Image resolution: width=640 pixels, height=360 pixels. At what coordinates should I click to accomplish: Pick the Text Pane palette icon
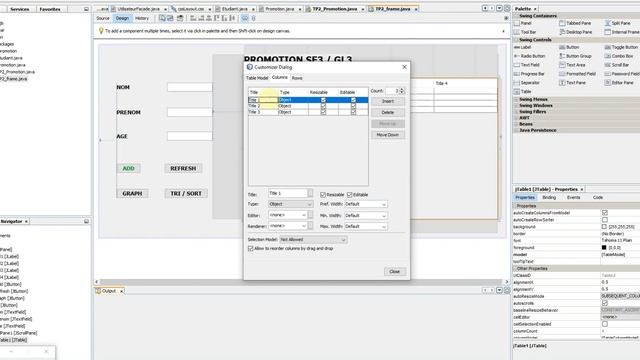pyautogui.click(x=562, y=82)
